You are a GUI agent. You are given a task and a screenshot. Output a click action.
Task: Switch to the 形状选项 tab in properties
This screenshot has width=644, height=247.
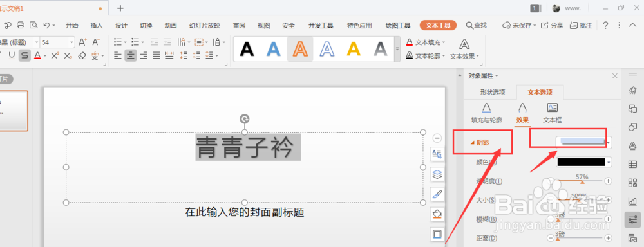[x=493, y=93]
